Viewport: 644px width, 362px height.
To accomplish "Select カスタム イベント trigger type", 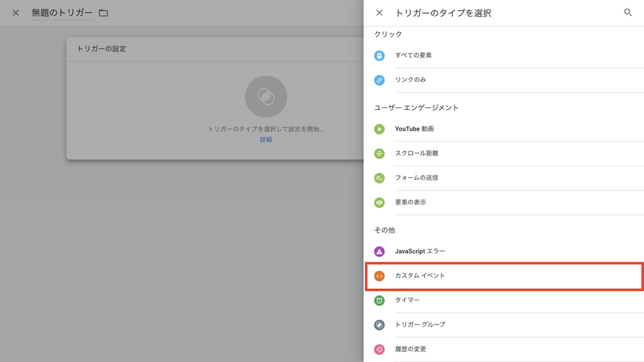I will point(420,276).
